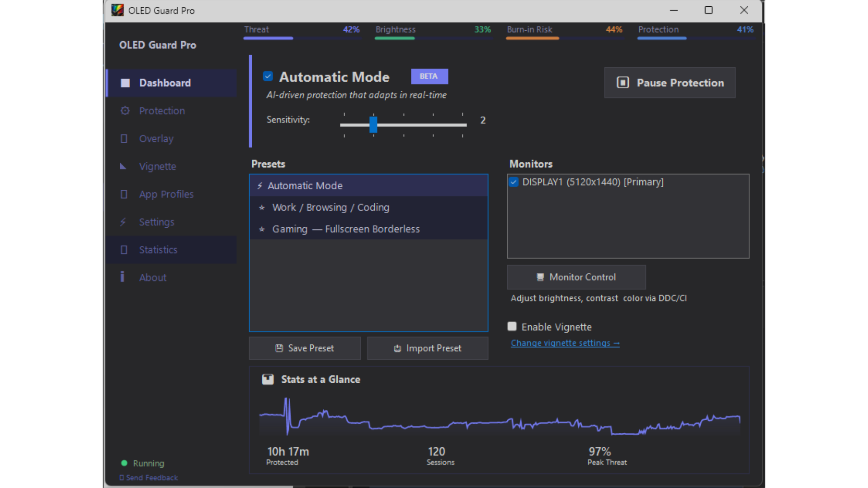Click the Automatic Mode preset entry
This screenshot has width=868, height=488.
coord(305,185)
